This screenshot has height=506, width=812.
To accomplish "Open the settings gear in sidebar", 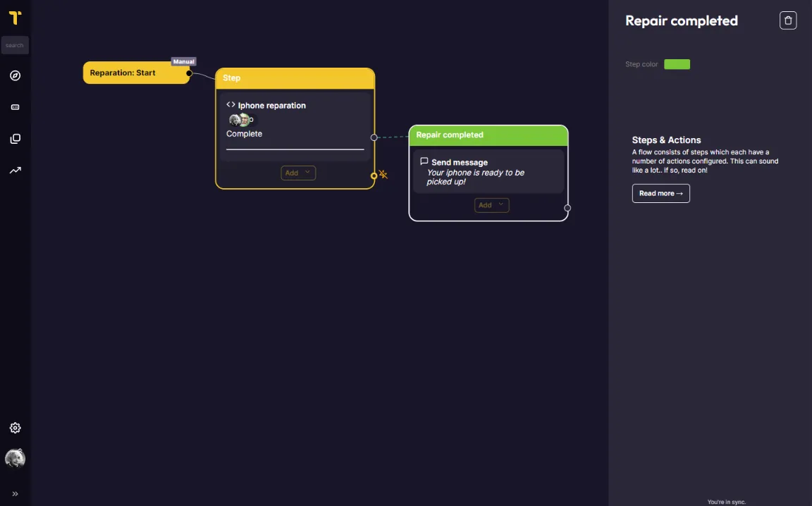I will (15, 428).
